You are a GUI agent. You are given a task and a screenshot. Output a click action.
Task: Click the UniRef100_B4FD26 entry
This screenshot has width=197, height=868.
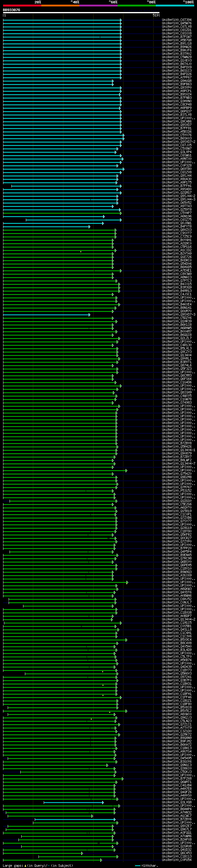pos(177,74)
